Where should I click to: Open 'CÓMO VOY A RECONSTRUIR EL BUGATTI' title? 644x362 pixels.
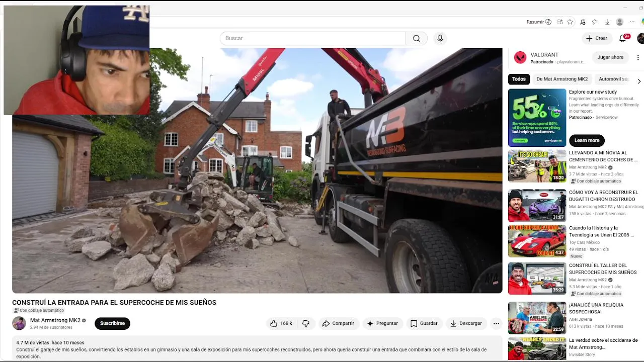click(x=603, y=196)
